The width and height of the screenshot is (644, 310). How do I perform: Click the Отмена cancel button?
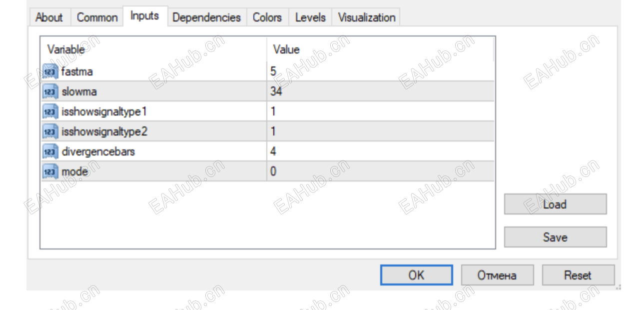coord(497,275)
